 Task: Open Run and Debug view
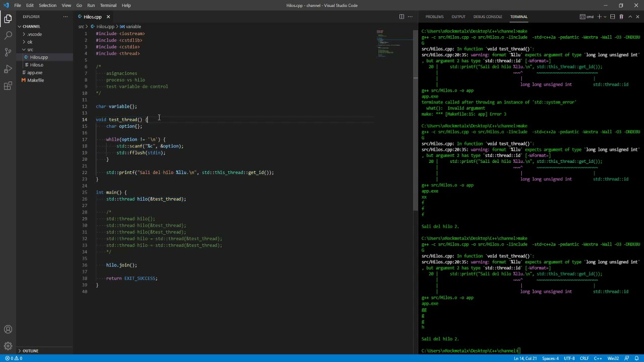(x=8, y=69)
